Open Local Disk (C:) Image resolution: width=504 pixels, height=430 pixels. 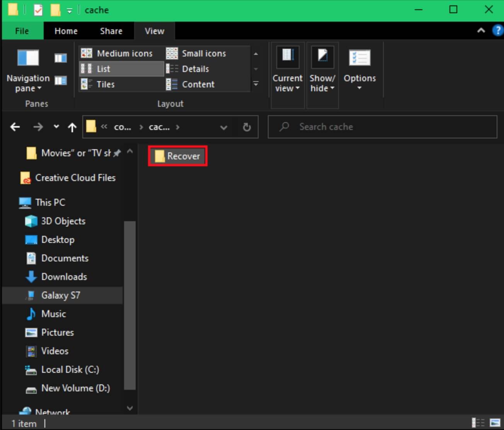(x=62, y=370)
